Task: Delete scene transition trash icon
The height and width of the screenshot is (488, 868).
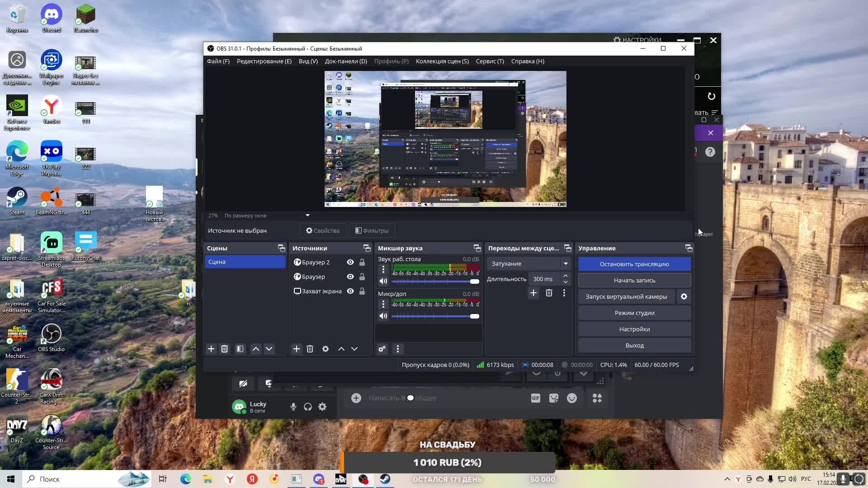Action: tap(549, 293)
